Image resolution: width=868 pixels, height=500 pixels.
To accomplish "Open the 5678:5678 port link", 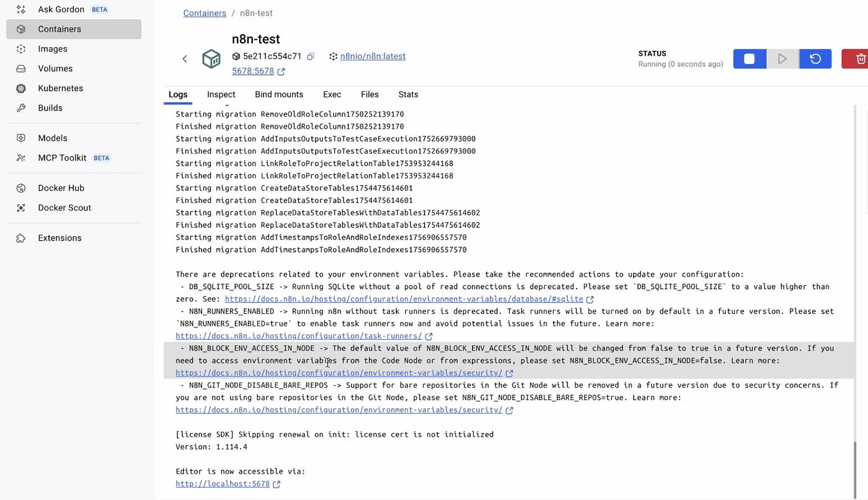I will tap(253, 71).
